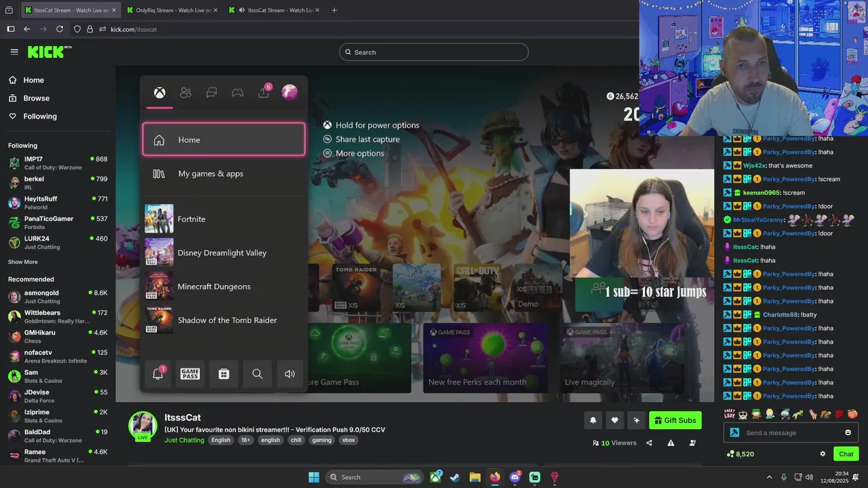
Task: Focus the Kick search field
Action: pyautogui.click(x=434, y=52)
